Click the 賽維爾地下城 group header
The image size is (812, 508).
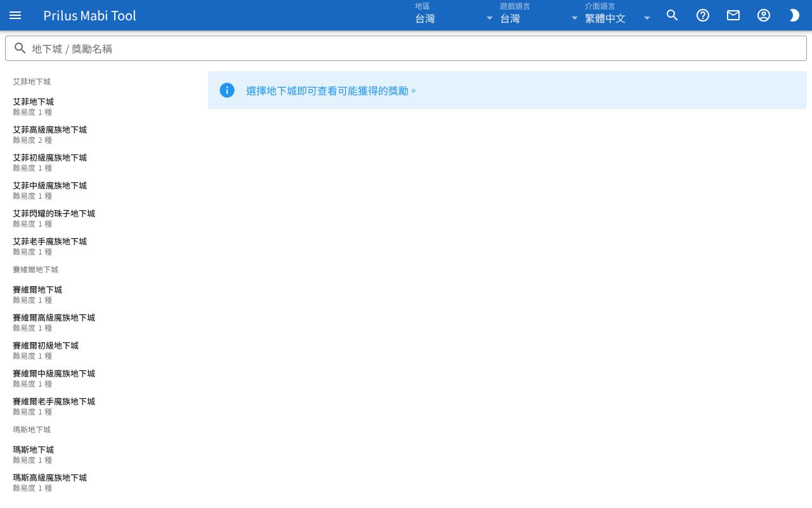click(x=36, y=270)
